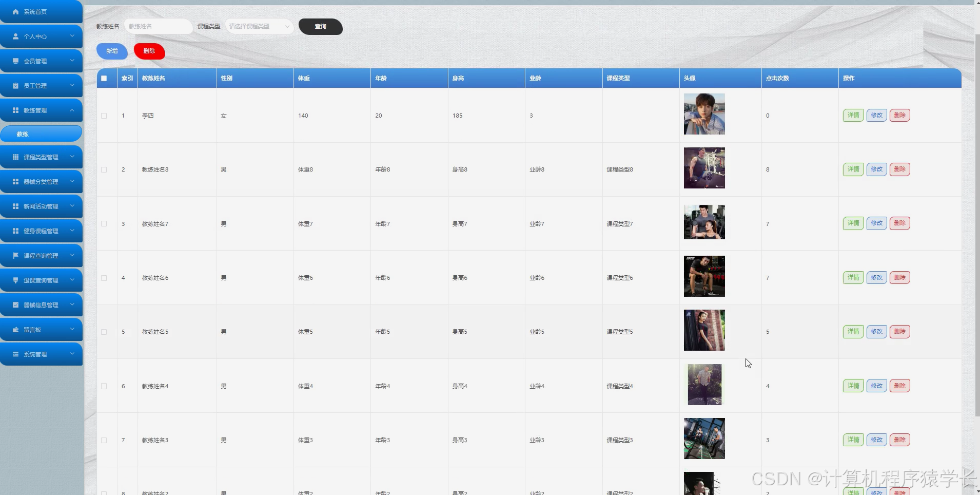View 详情 for 李四 row

click(x=853, y=115)
